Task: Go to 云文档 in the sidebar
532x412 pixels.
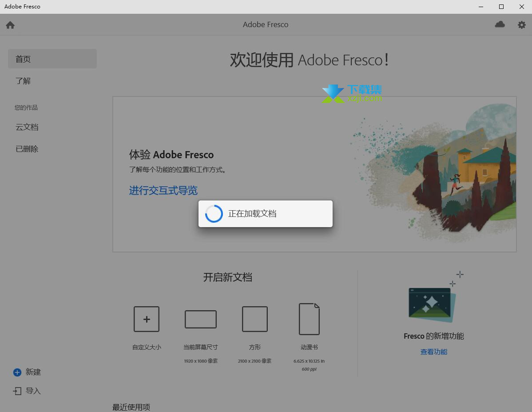Action: pyautogui.click(x=27, y=127)
